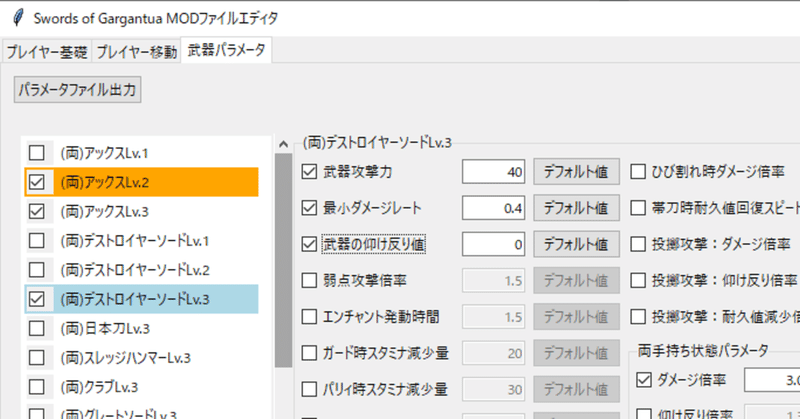The height and width of the screenshot is (419, 800).
Task: Click the feather app icon in title bar
Action: click(x=18, y=18)
